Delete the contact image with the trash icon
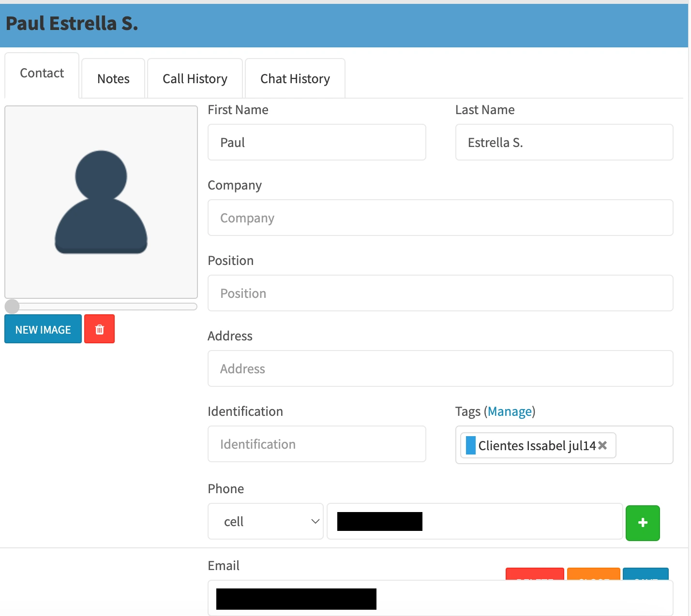Screen dimensions: 691x616 pyautogui.click(x=99, y=329)
